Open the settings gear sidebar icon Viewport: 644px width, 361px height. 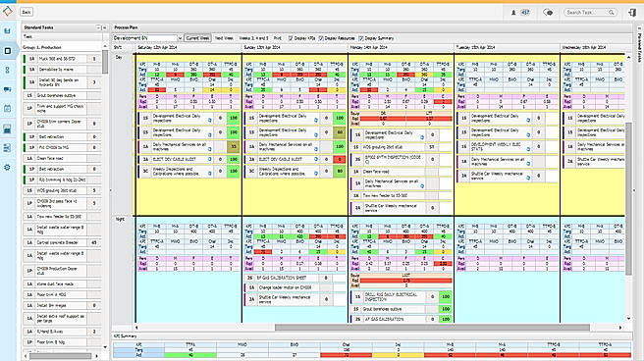click(x=8, y=168)
